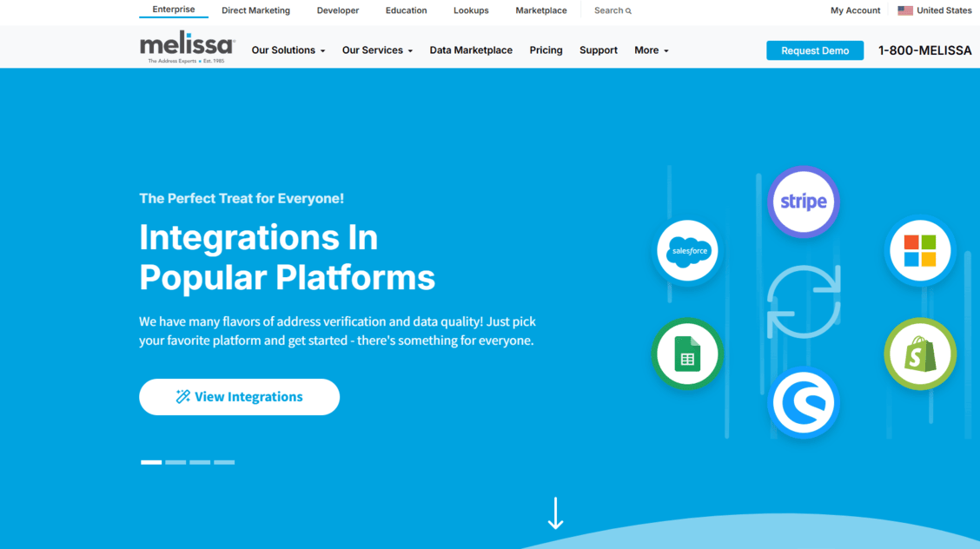Click the Stripe integration icon
980x549 pixels.
803,202
